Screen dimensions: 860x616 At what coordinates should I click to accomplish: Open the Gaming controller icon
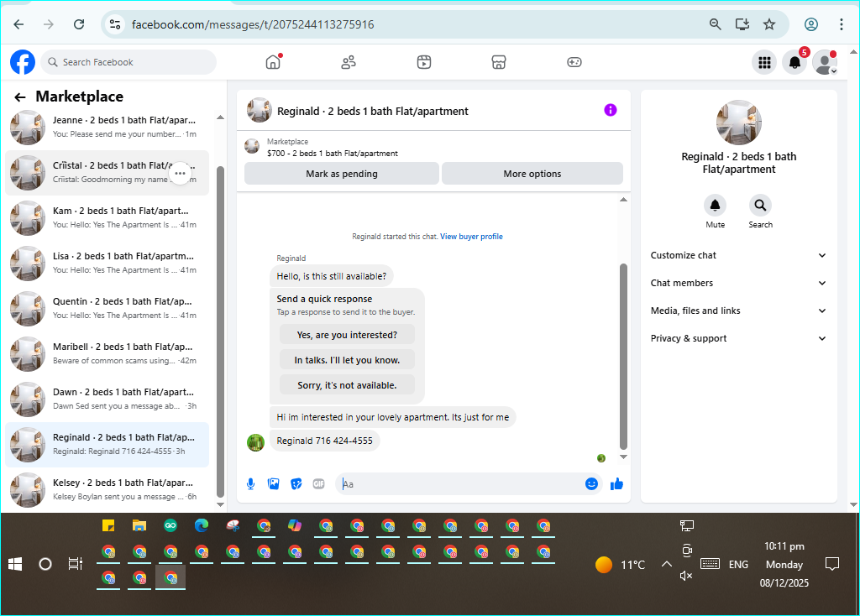tap(574, 62)
